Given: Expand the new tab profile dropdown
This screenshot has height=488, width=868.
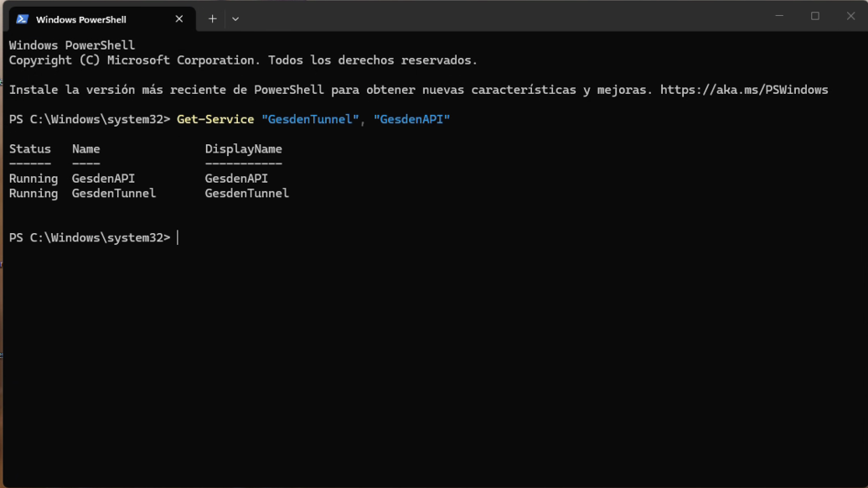Looking at the screenshot, I should pos(235,18).
